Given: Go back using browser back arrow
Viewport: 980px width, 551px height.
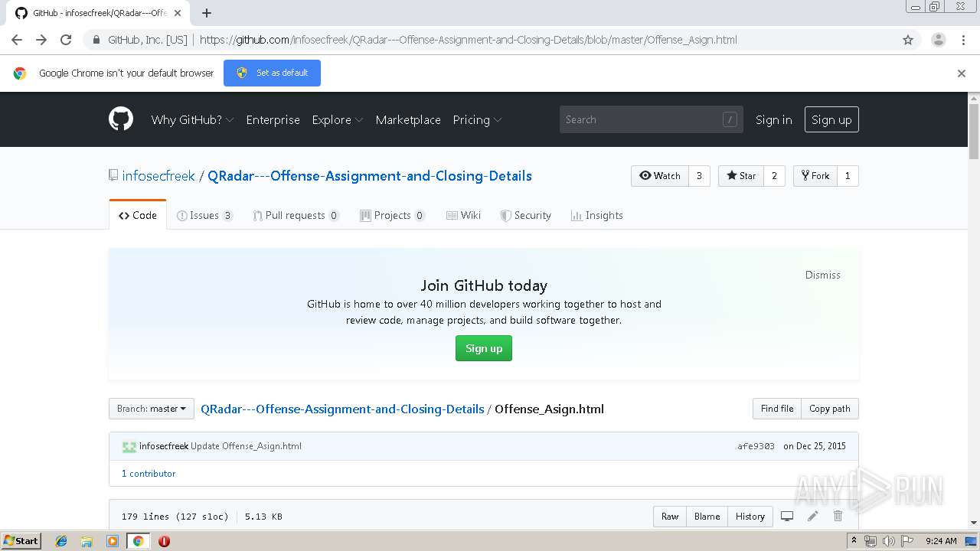Looking at the screenshot, I should pyautogui.click(x=17, y=40).
